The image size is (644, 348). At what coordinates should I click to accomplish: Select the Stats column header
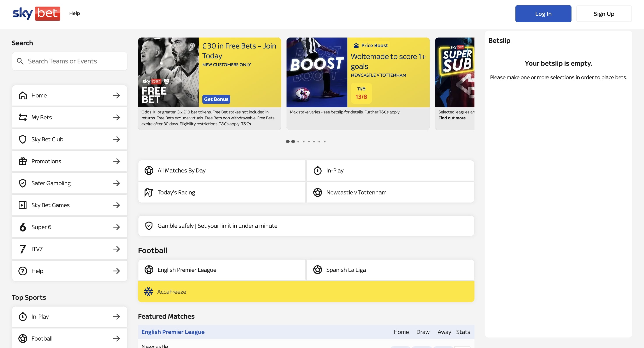(x=463, y=332)
